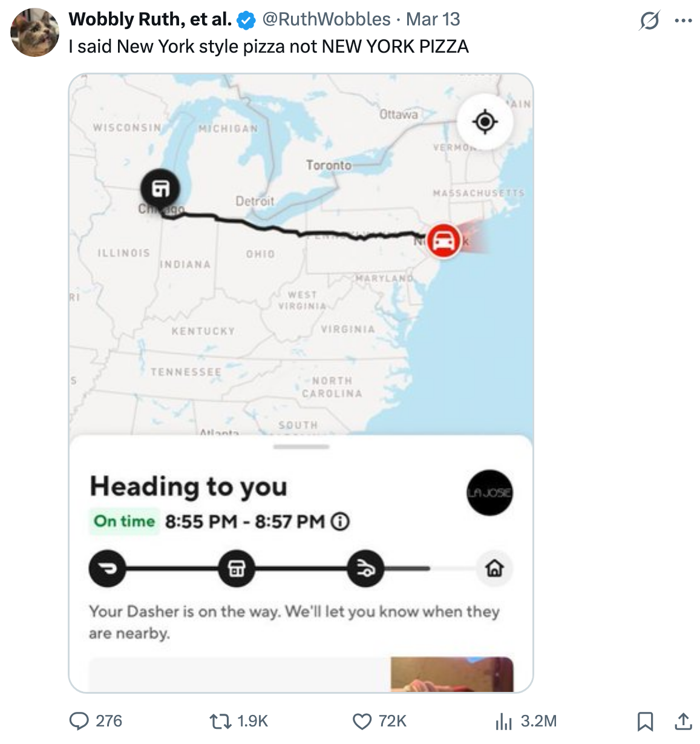This screenshot has width=700, height=744.
Task: Click the store marker on the map
Action: tap(160, 188)
